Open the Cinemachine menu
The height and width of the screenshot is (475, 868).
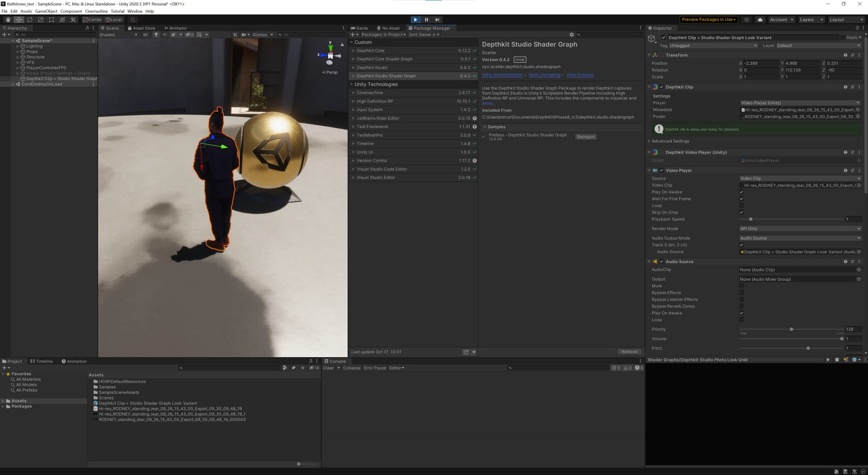(x=96, y=11)
